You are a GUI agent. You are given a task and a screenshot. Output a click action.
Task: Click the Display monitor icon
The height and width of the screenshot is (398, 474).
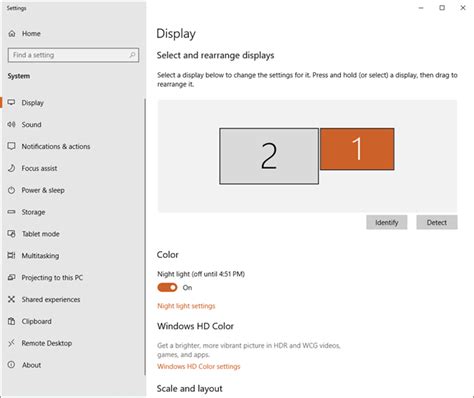(x=12, y=102)
